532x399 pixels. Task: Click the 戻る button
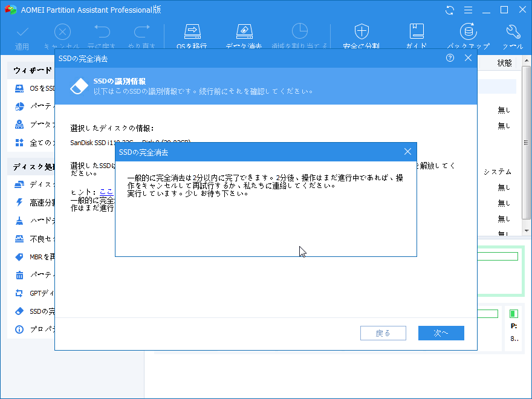[383, 333]
